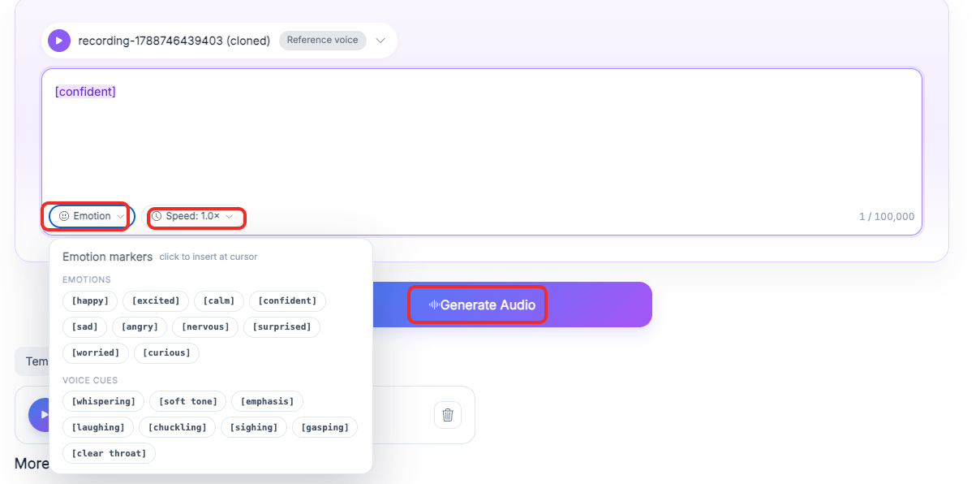Add the [laughing] voice cue
980x484 pixels.
[x=98, y=427]
